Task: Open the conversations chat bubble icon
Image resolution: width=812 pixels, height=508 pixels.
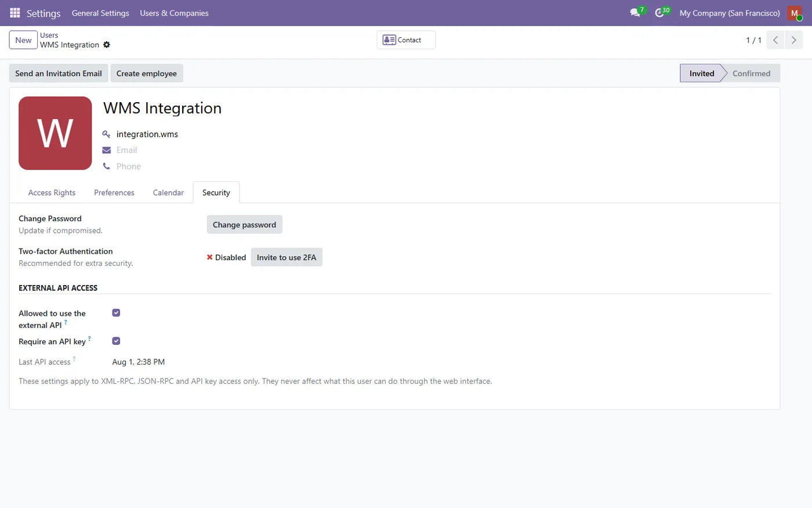Action: [x=635, y=13]
